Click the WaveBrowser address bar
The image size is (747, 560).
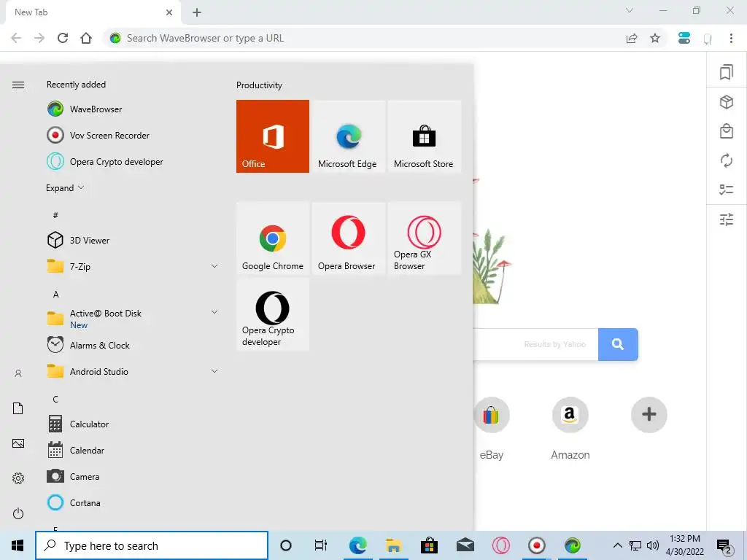pyautogui.click(x=365, y=38)
